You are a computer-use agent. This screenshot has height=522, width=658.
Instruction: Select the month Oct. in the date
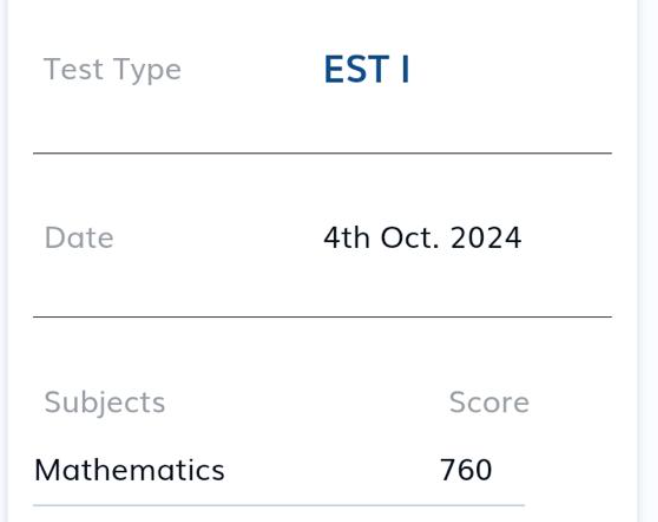click(x=410, y=238)
